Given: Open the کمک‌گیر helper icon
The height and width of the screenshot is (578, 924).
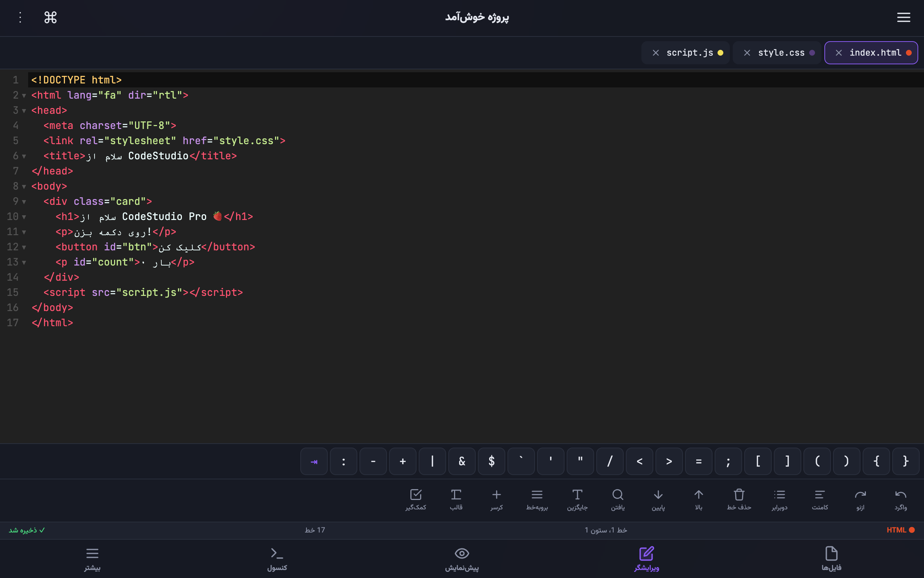Looking at the screenshot, I should (415, 500).
